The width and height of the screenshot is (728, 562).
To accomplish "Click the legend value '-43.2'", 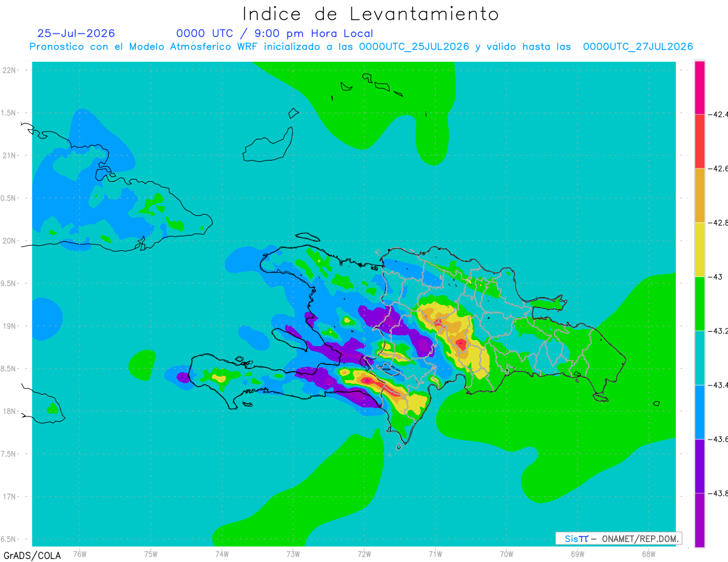I will tap(718, 331).
